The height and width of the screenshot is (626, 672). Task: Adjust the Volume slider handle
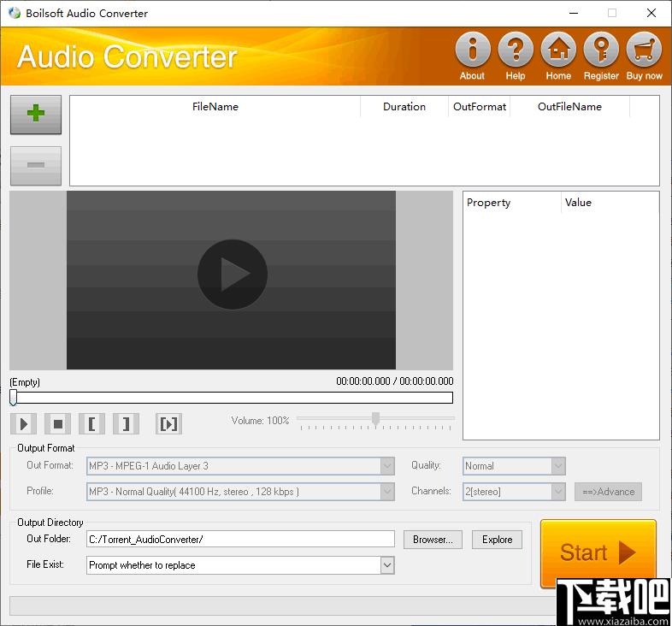376,419
